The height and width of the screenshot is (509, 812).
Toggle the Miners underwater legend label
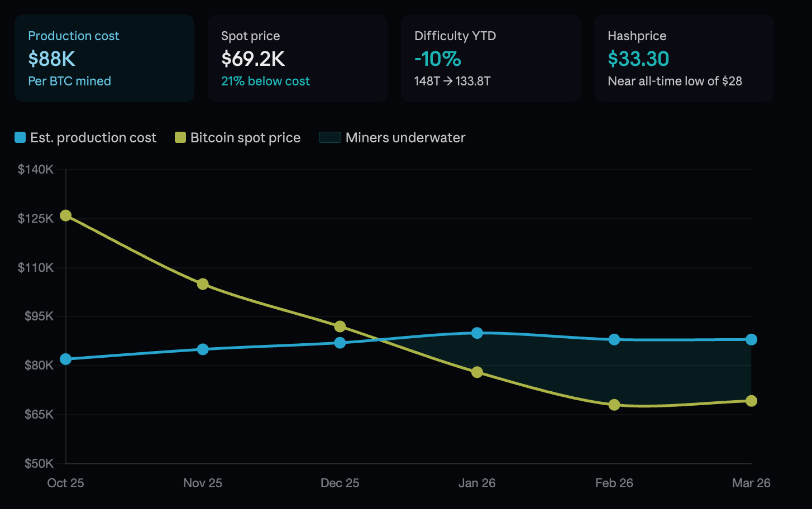(405, 138)
